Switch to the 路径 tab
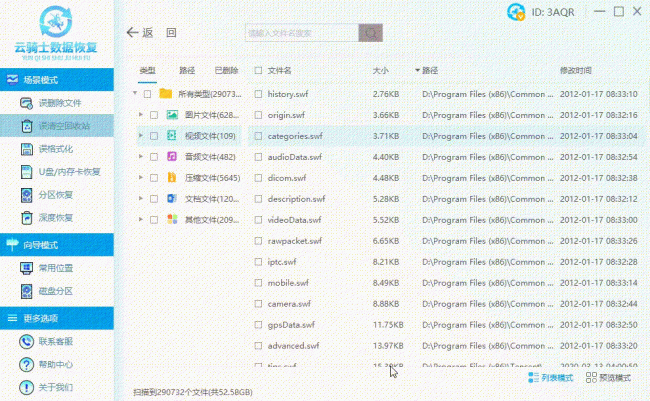 coord(187,70)
